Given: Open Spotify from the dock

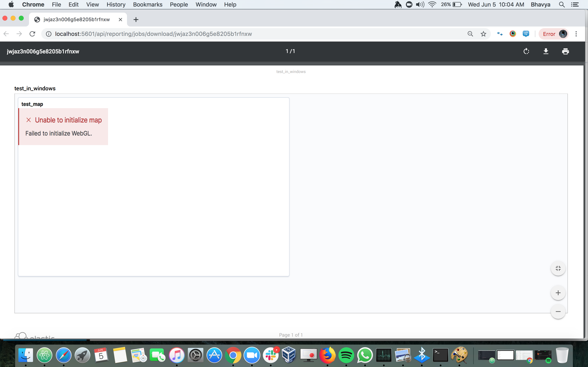Looking at the screenshot, I should pyautogui.click(x=346, y=355).
